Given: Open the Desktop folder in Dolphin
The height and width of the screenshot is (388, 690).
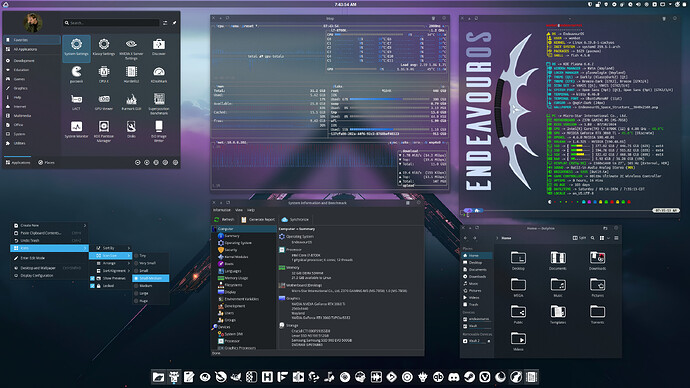Looking at the screenshot, I should [518, 260].
